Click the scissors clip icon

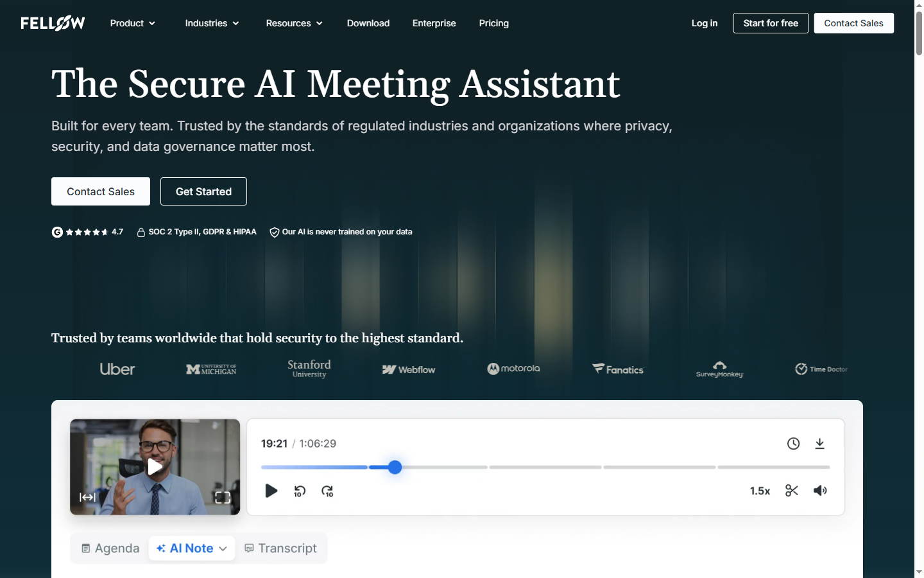[792, 491]
